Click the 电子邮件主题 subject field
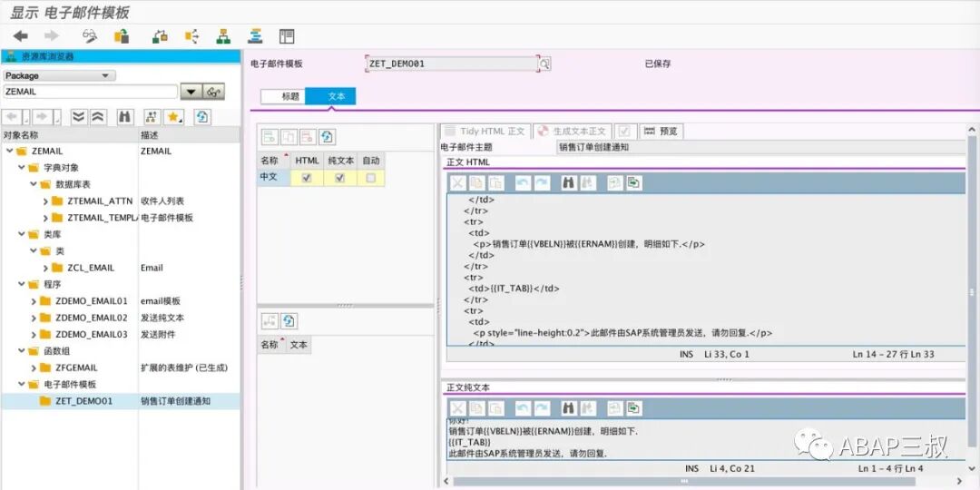Screen dimensions: 980x490 760,148
